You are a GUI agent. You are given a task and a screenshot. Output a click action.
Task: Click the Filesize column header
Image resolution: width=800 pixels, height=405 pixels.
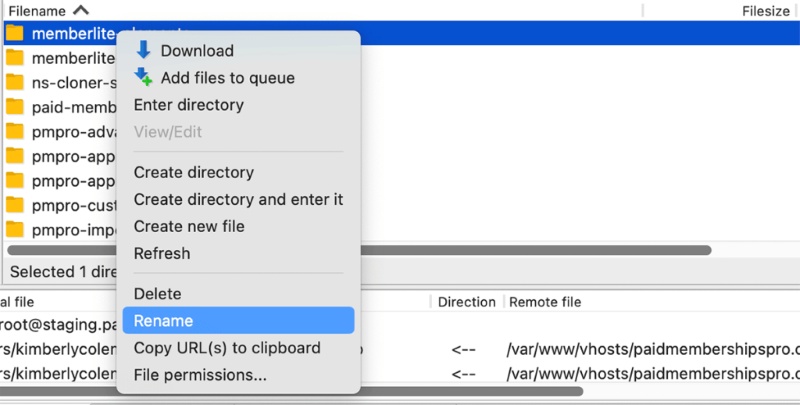pyautogui.click(x=766, y=11)
